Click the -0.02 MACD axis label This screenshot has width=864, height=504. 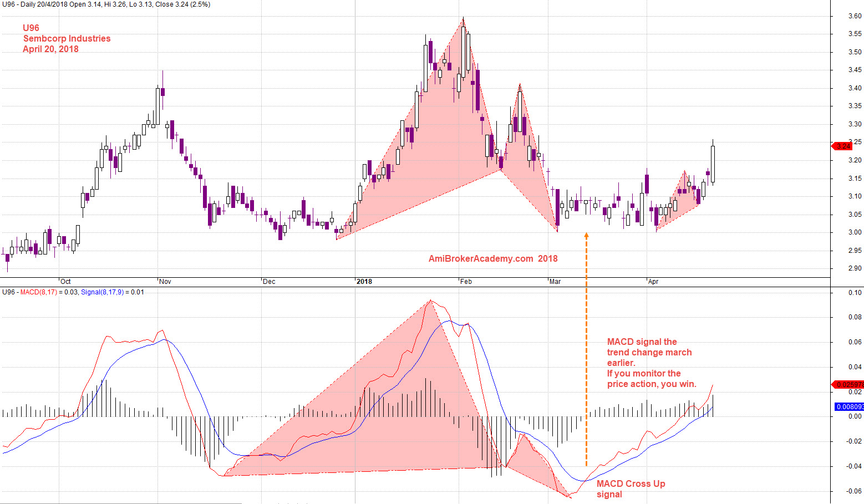point(854,441)
